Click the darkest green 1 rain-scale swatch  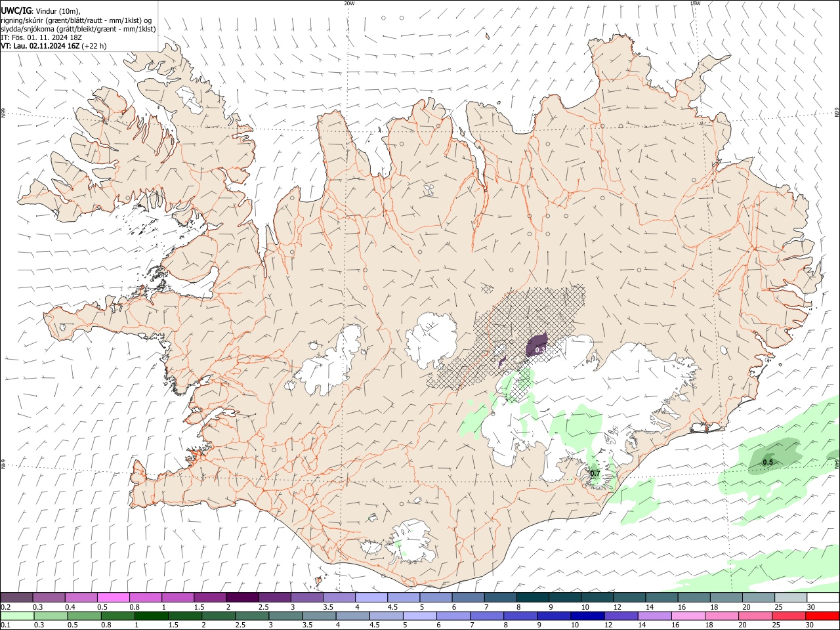coord(151,616)
